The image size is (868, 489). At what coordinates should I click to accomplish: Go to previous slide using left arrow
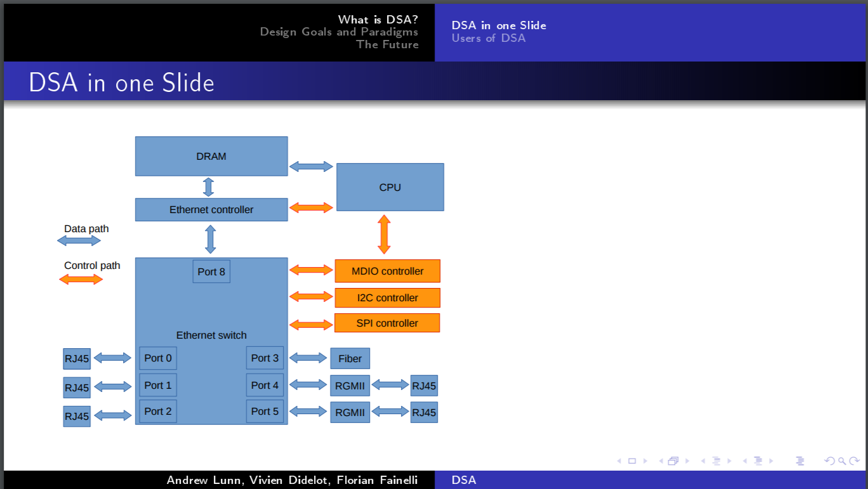619,461
